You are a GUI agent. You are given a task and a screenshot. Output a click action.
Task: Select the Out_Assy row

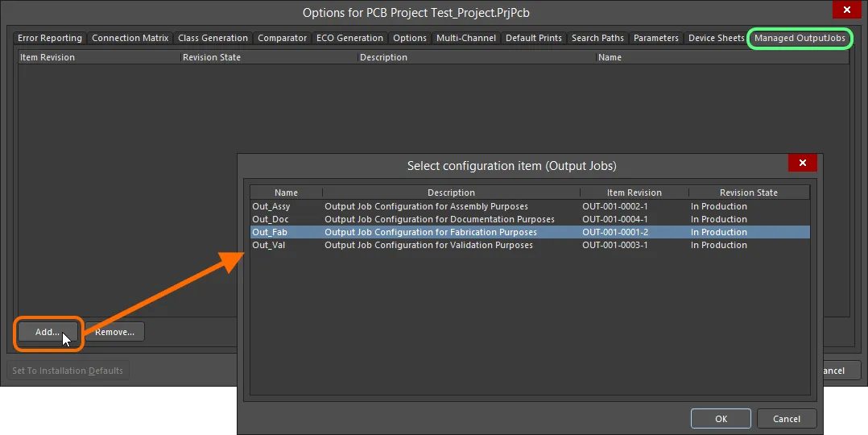pyautogui.click(x=530, y=207)
